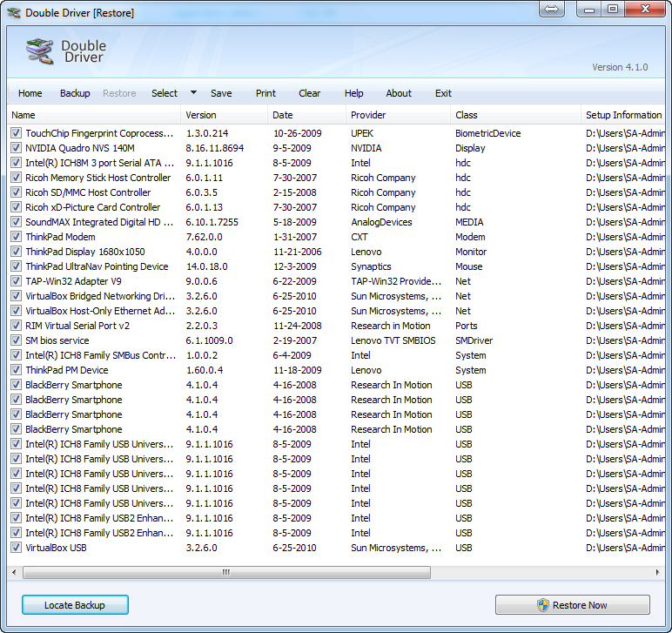
Task: Select Intel(R) ICH8M 3 port Serial ATA row
Action: tap(336, 163)
